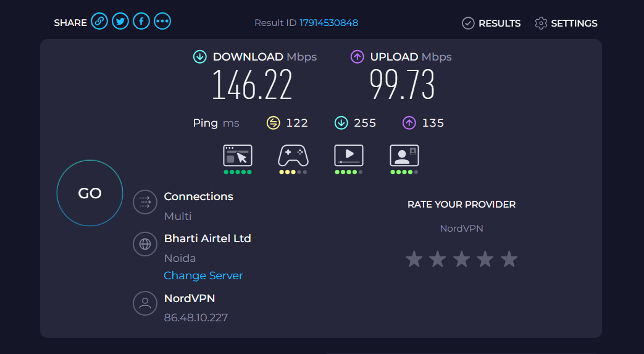Open Result ID 17914530848 link

coord(328,23)
